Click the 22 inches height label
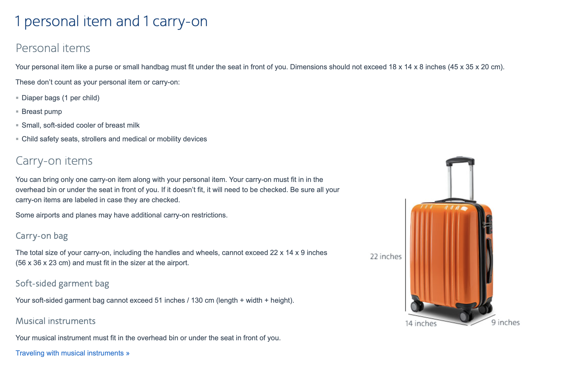588x373 pixels. click(x=386, y=257)
